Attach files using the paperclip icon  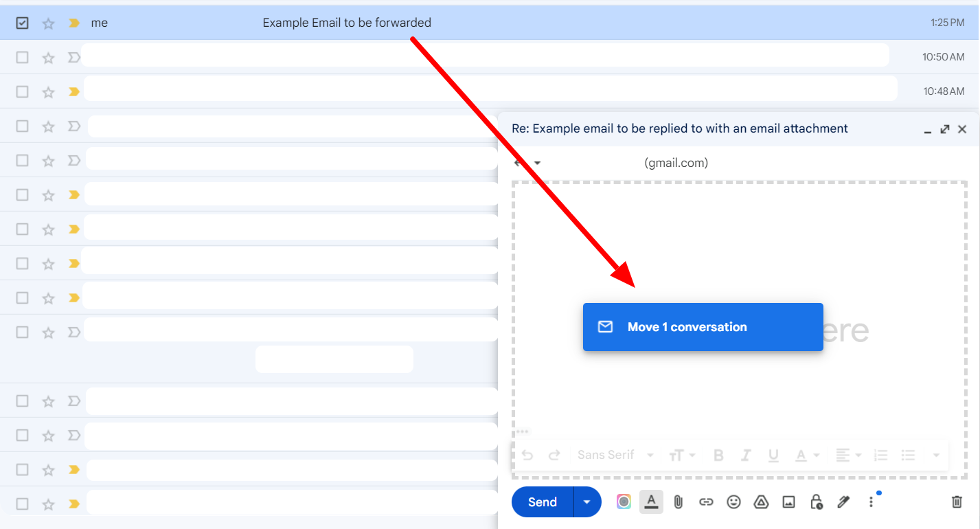(x=678, y=502)
